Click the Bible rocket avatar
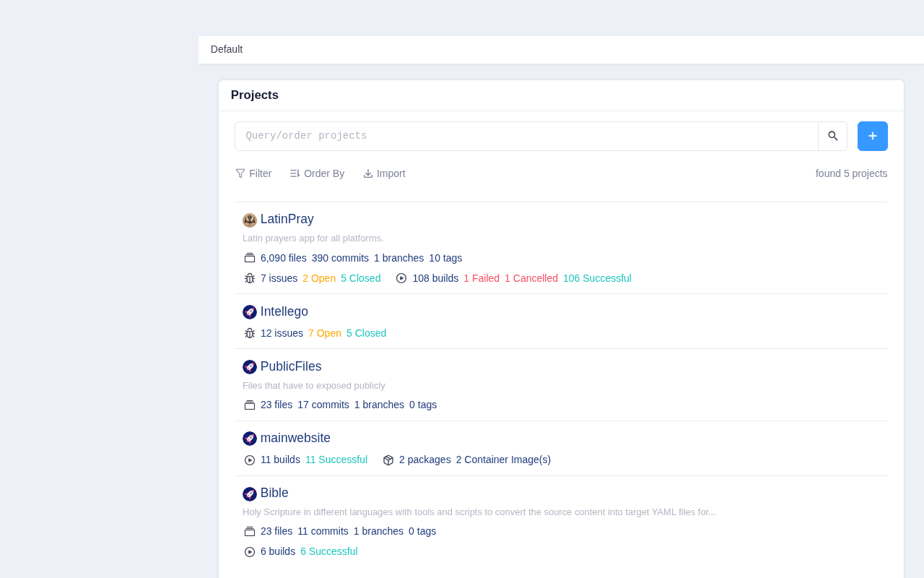The image size is (924, 578). pyautogui.click(x=250, y=494)
